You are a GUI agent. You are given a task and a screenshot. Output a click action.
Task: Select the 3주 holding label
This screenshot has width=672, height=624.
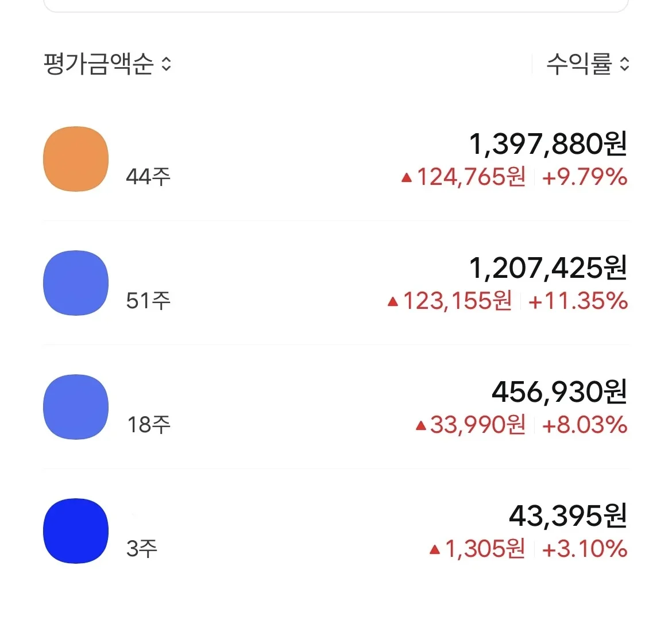pos(141,548)
